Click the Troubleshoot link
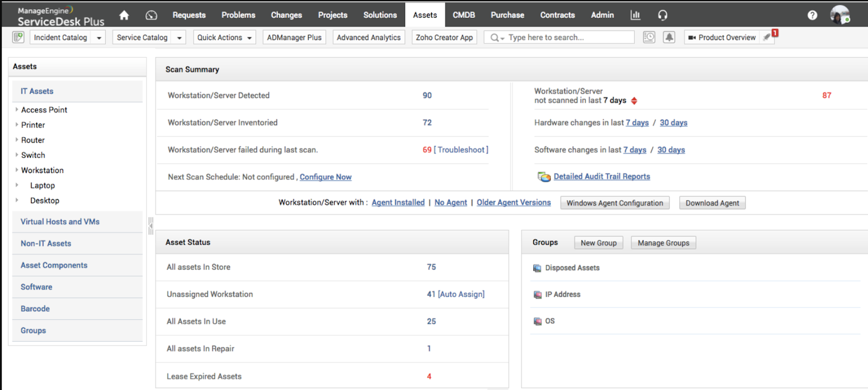The height and width of the screenshot is (390, 868). [x=461, y=150]
